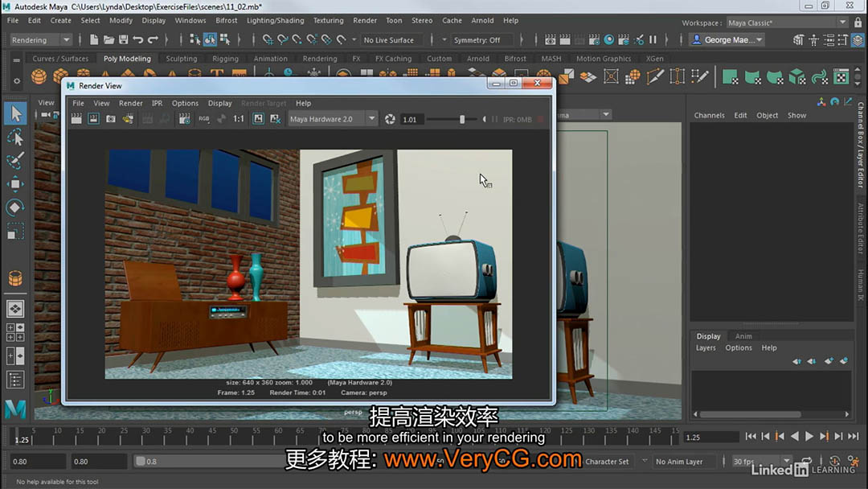This screenshot has width=868, height=489.
Task: Click the Render Region icon in Render View
Action: point(93,119)
